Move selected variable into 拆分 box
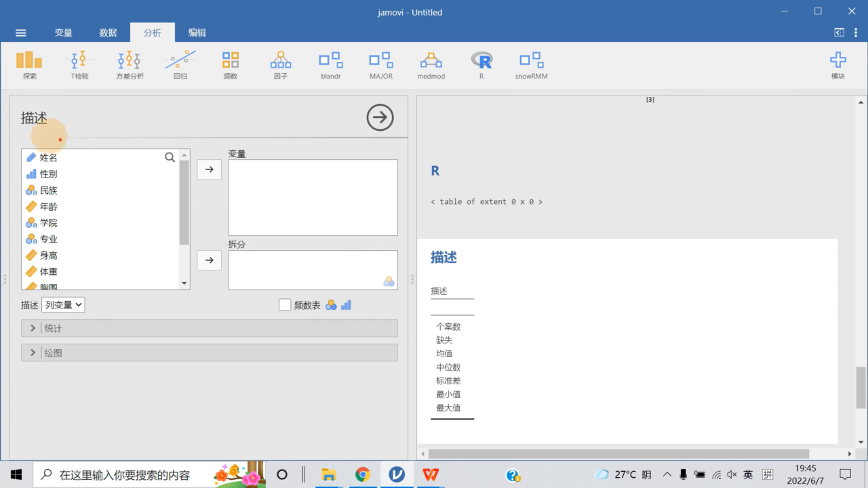Image resolution: width=868 pixels, height=488 pixels. tap(210, 260)
